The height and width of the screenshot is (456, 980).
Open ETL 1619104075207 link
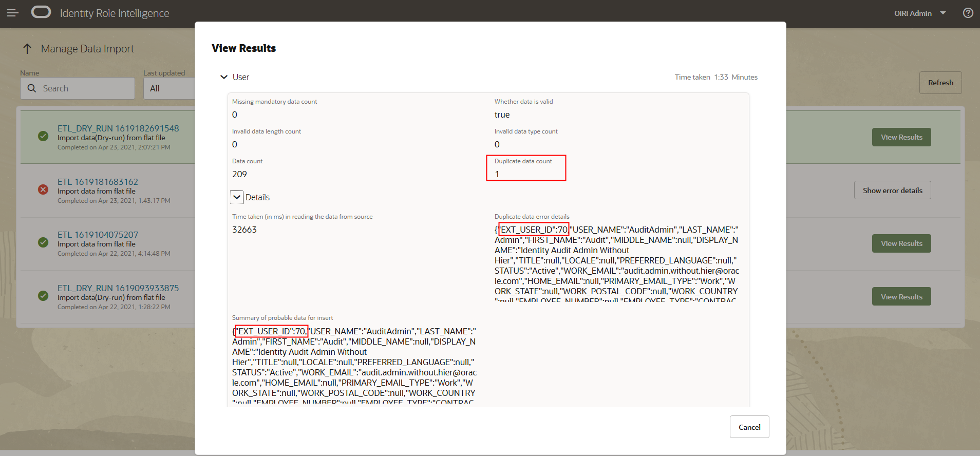[x=98, y=235]
